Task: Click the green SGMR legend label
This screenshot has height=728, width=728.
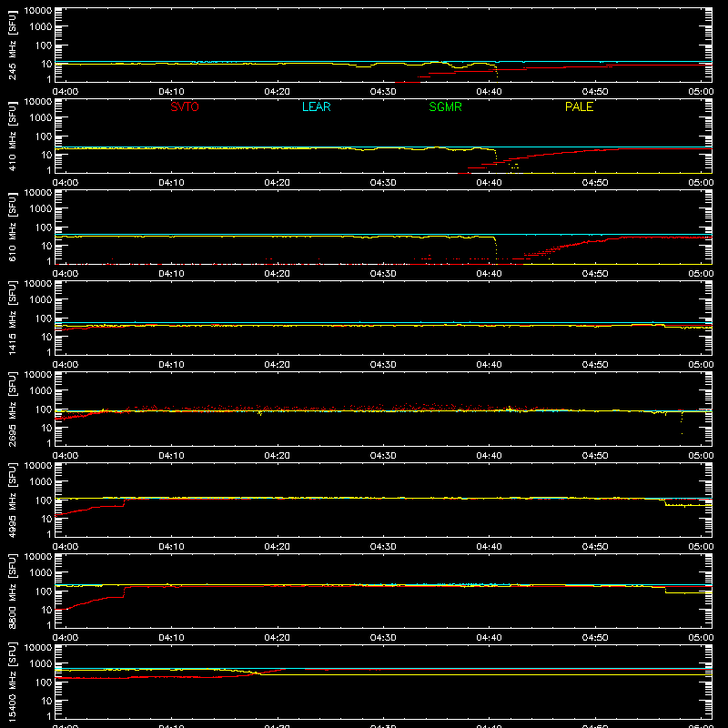Action: pyautogui.click(x=445, y=106)
